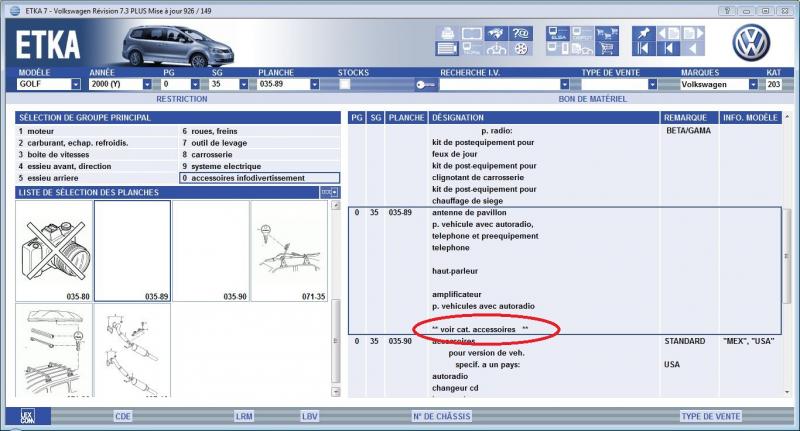Select group 6 roues, freins
The width and height of the screenshot is (800, 431).
tap(260, 131)
